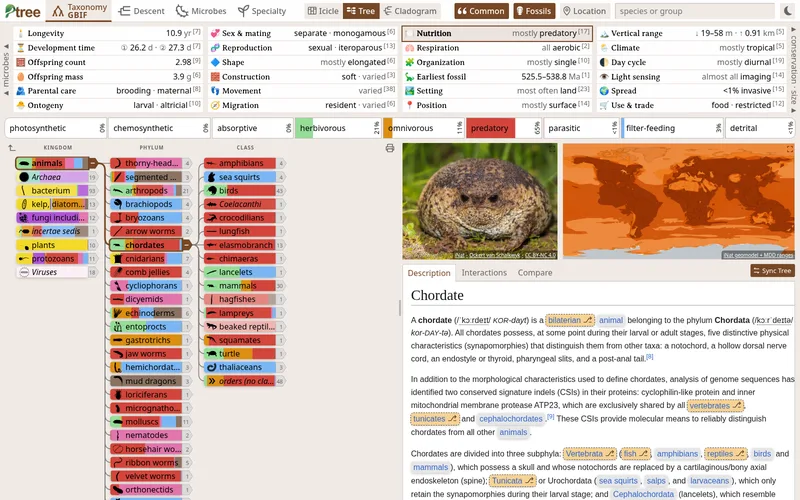Click the Offspring mass egg icon
This screenshot has width=800, height=500.
point(20,77)
